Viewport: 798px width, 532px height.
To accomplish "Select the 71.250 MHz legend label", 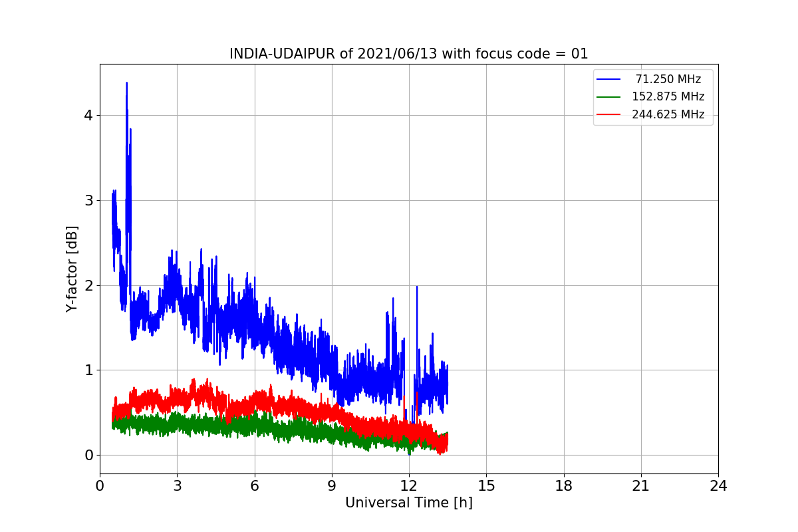I will coord(668,79).
